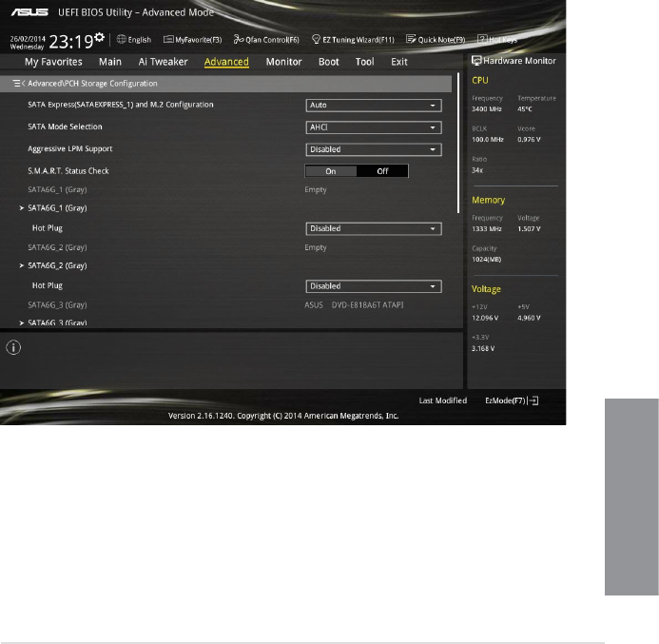Click the SATA Mode Selection label
Screen dimensions: 659x644
click(65, 127)
